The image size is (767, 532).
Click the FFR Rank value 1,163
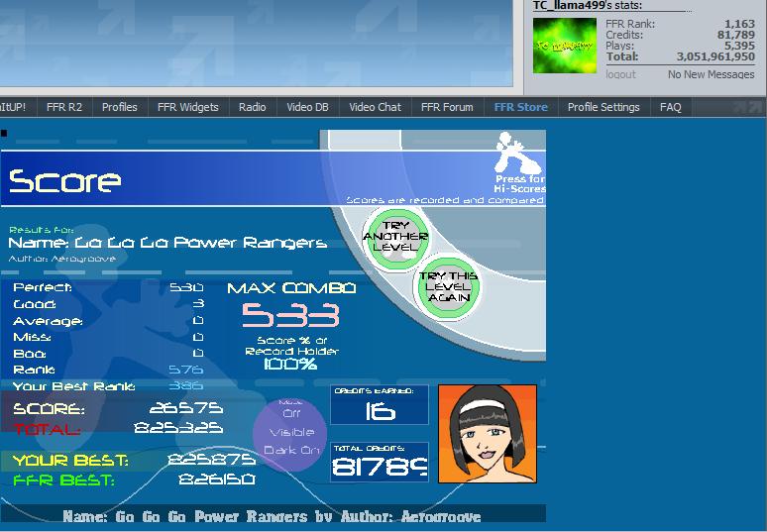pos(739,24)
